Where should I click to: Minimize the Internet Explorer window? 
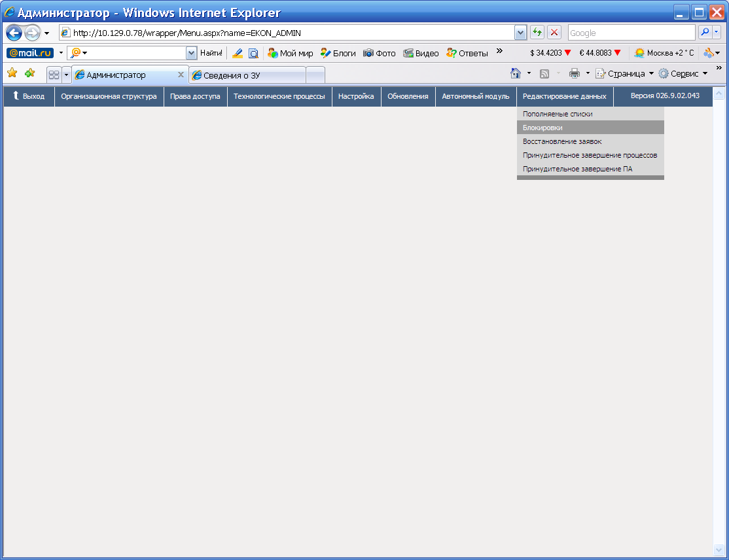(681, 12)
